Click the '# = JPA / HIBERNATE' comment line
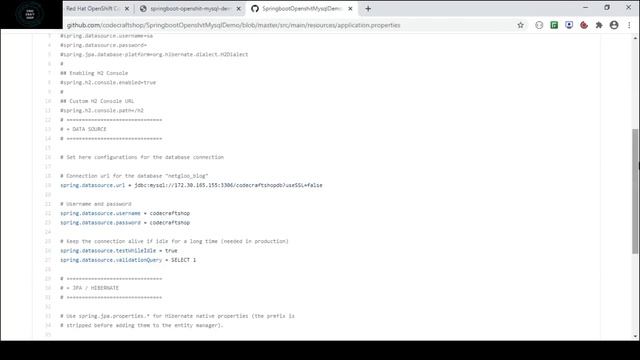 coord(89,288)
